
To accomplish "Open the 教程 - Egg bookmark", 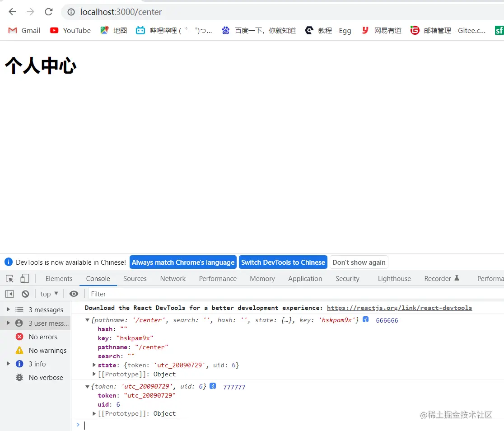I will coord(328,31).
